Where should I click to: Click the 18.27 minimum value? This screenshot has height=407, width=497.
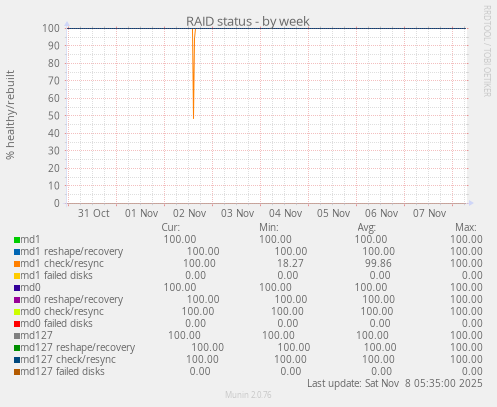point(290,263)
